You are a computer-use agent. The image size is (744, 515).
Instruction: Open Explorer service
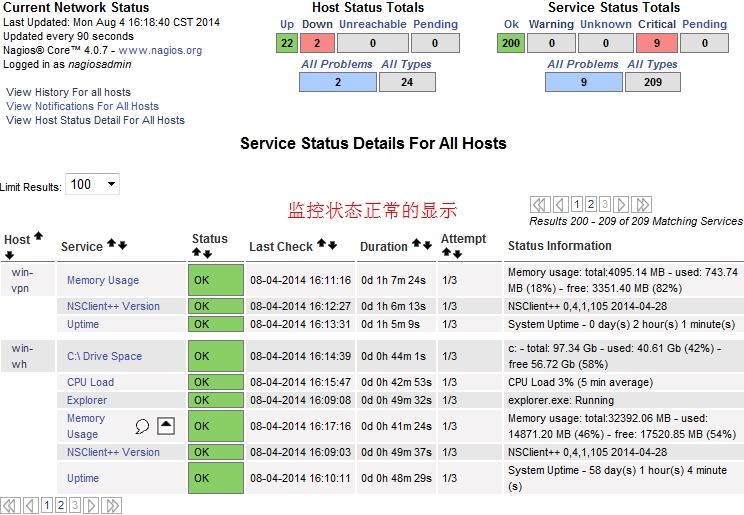87,400
